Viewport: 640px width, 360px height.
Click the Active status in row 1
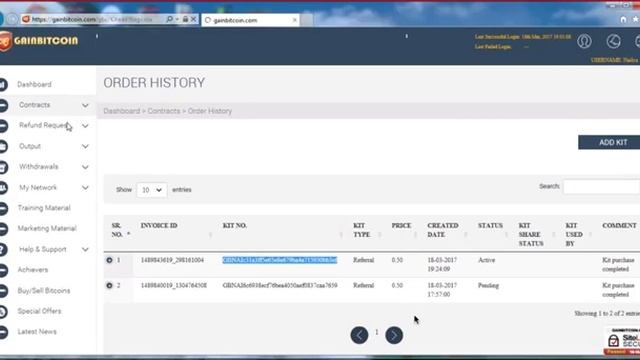[487, 260]
